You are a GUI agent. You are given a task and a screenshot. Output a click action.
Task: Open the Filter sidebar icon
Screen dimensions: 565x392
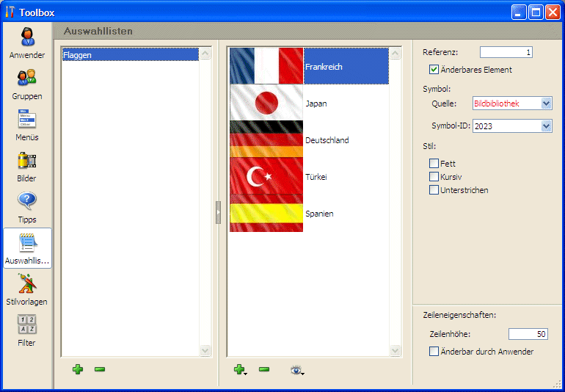[27, 331]
